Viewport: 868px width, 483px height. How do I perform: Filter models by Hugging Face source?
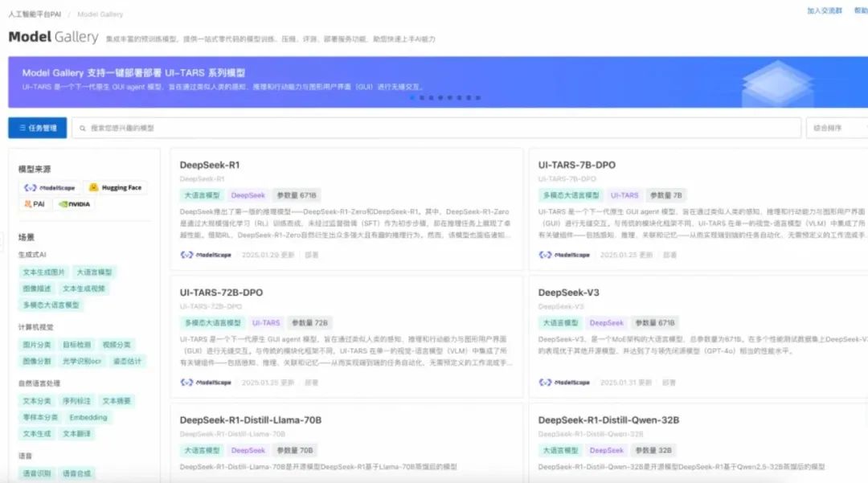[x=115, y=187]
